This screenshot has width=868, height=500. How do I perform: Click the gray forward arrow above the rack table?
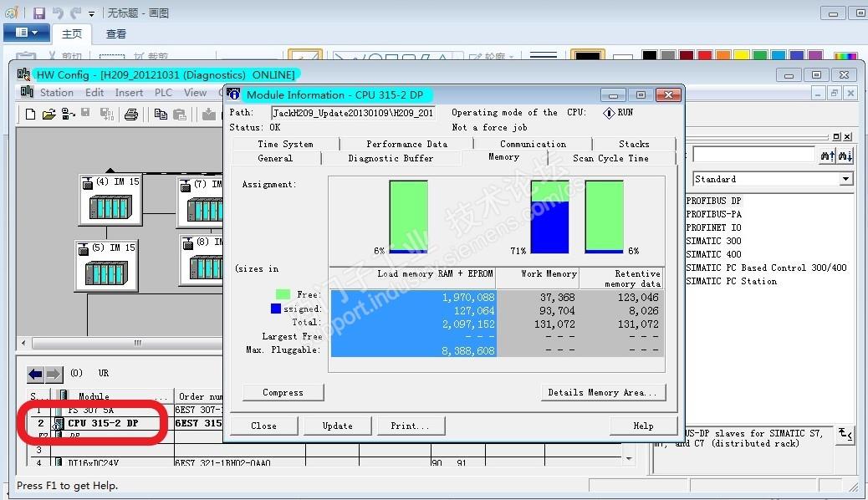(x=54, y=375)
